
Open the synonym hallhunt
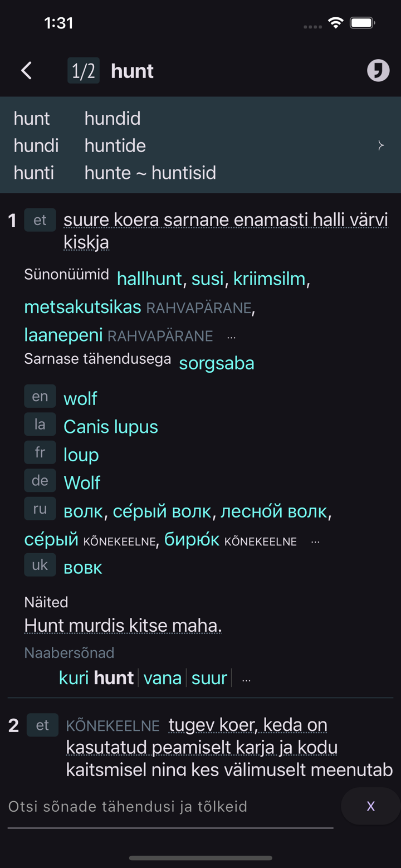click(x=149, y=278)
